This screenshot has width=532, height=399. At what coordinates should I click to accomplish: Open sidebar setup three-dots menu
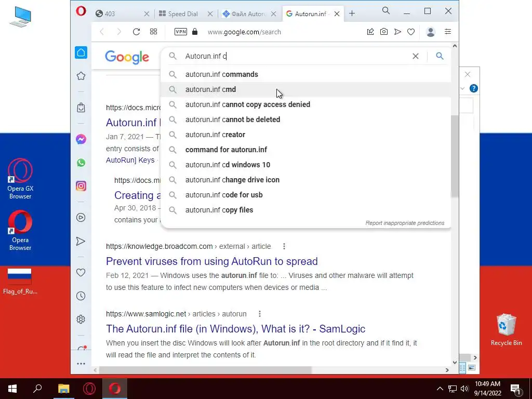point(81,364)
